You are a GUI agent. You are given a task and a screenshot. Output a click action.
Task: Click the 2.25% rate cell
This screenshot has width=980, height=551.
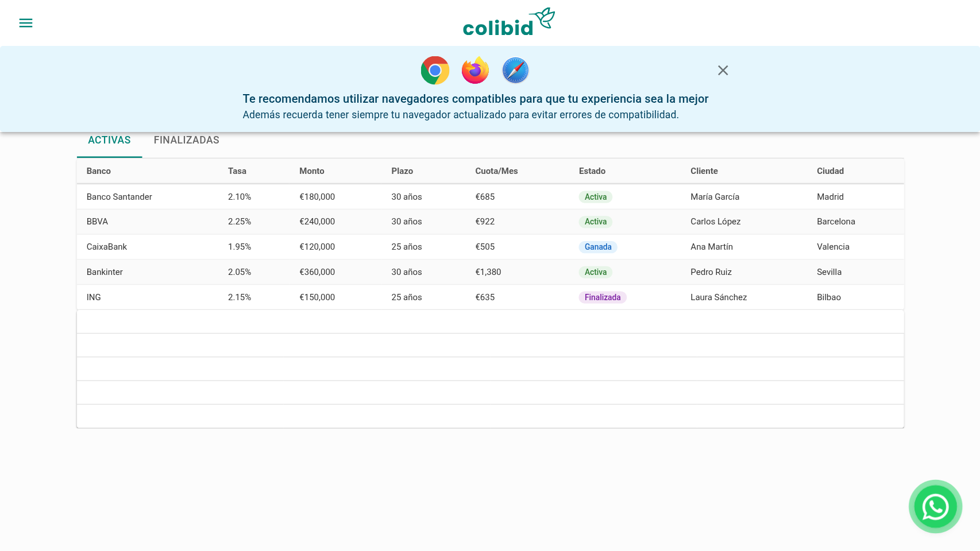click(x=240, y=222)
